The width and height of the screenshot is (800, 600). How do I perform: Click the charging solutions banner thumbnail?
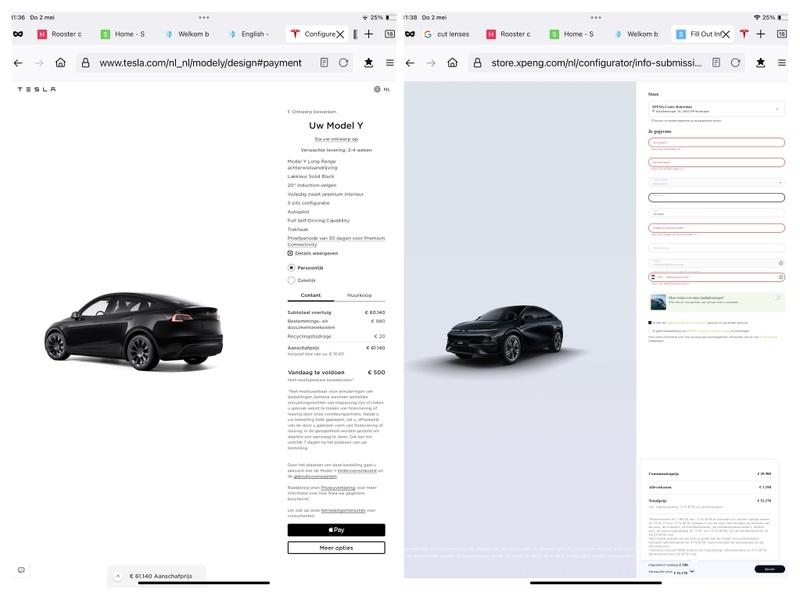coord(658,302)
